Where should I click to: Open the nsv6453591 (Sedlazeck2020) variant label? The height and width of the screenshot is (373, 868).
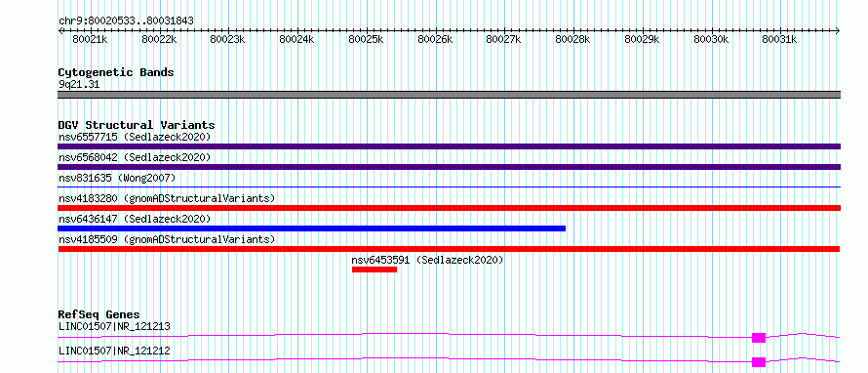tap(427, 260)
